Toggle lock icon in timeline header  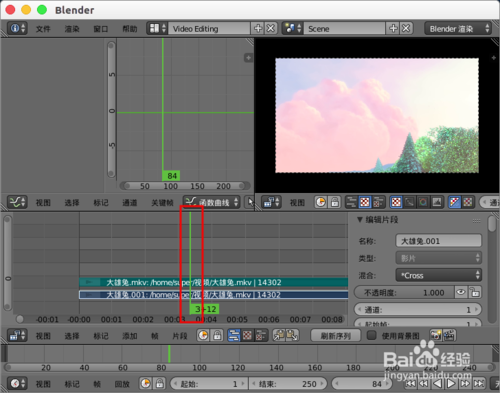coord(159,384)
